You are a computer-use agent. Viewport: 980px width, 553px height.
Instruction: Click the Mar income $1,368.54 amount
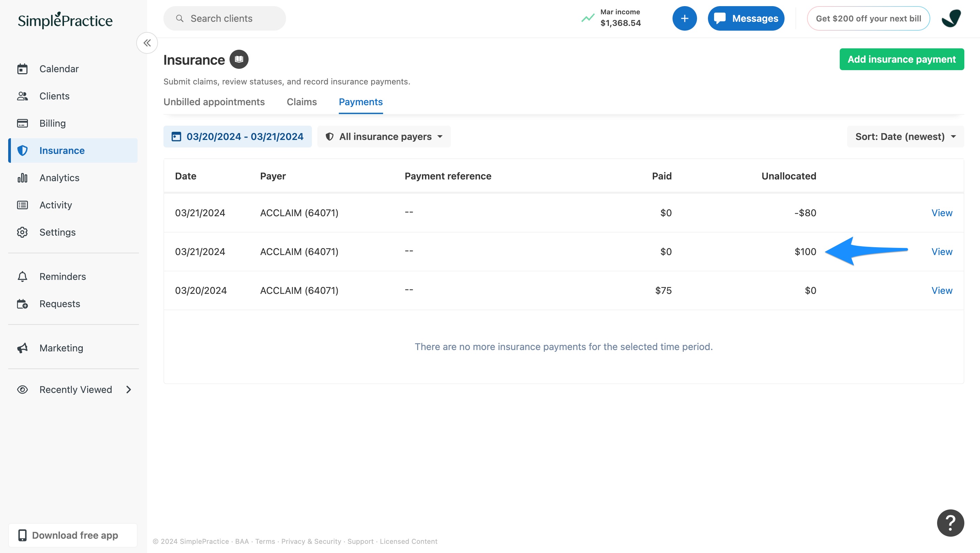tap(620, 23)
